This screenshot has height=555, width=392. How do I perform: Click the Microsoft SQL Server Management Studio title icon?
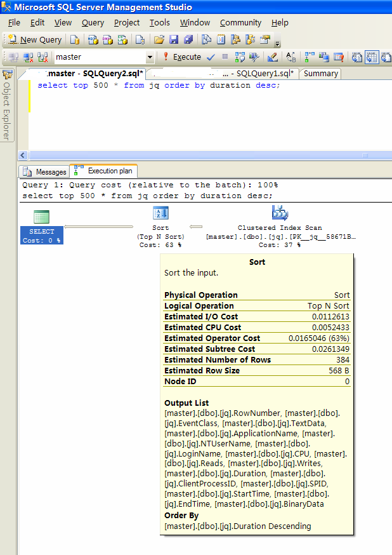pyautogui.click(x=6, y=7)
